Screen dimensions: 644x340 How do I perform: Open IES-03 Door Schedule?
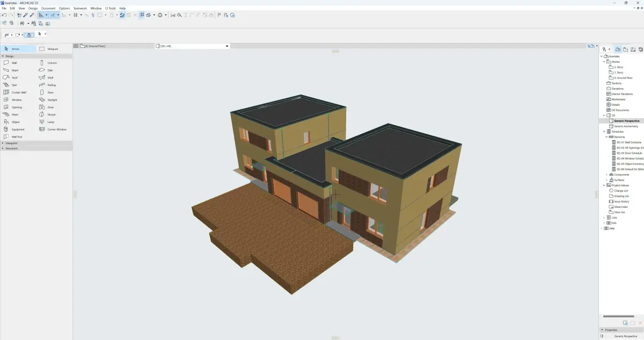click(x=627, y=153)
